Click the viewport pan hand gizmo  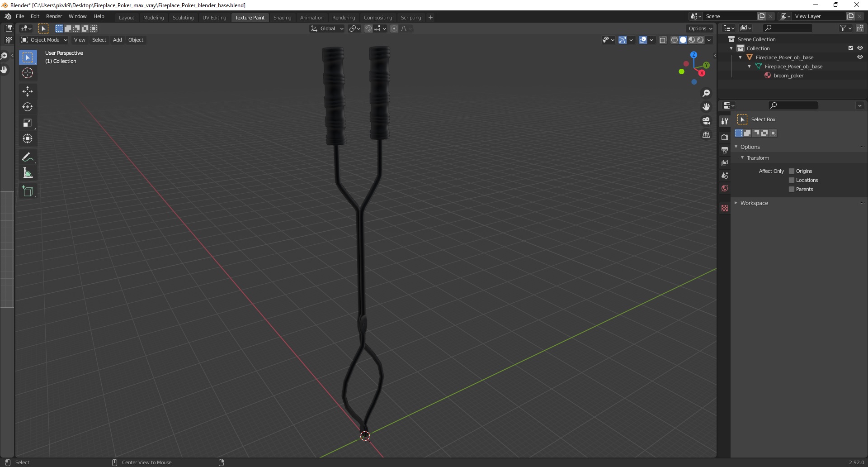[706, 107]
